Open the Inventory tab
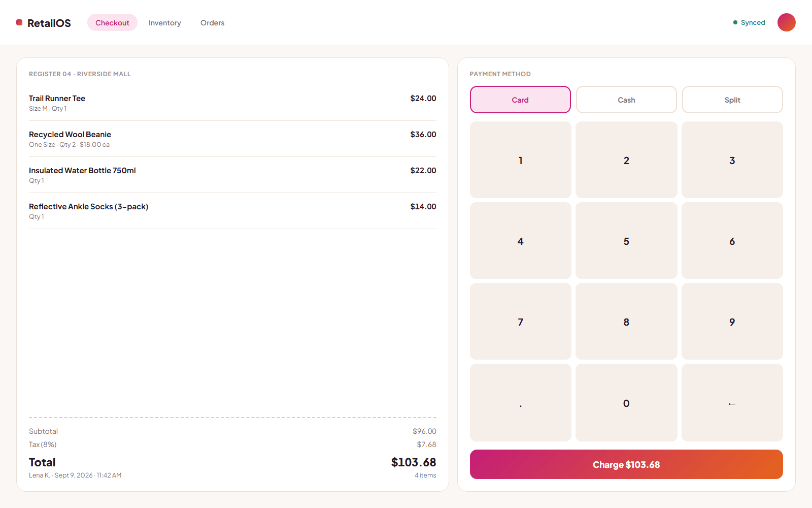This screenshot has width=812, height=508. coord(164,22)
